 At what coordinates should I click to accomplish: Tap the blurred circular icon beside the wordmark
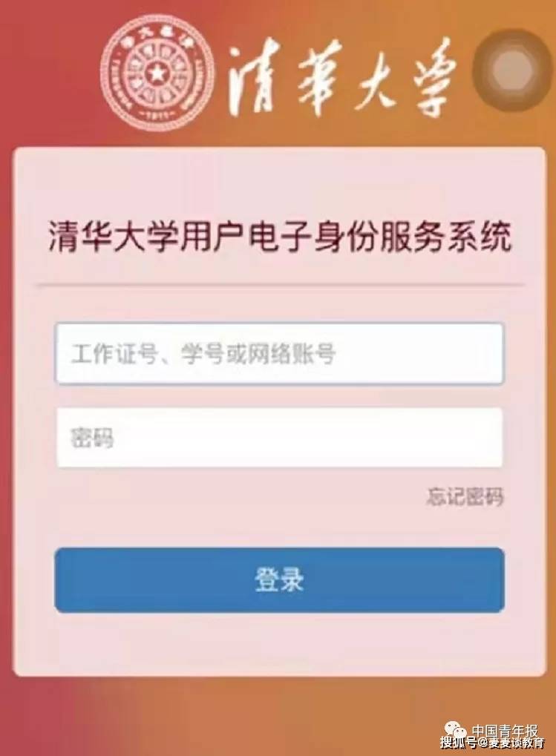tap(513, 70)
